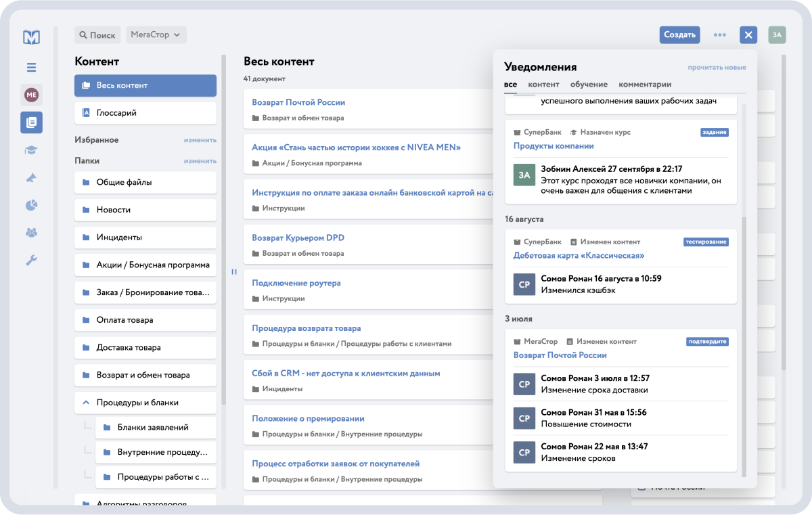Open Общие файлы folder
Image resolution: width=812 pixels, height=515 pixels.
(145, 182)
